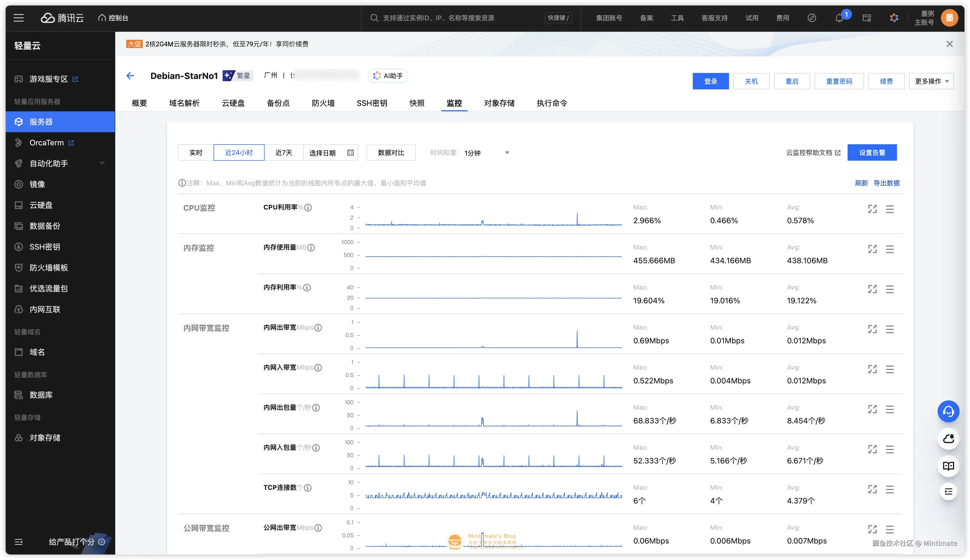970x560 pixels.
Task: Launch the AI助手 assistant
Action: point(388,75)
